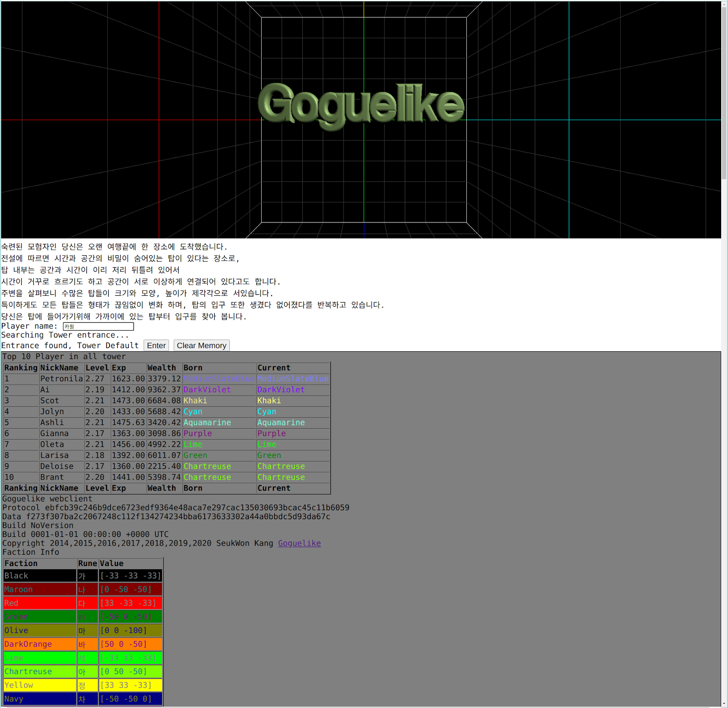Click the Enter button to enter tower
The width and height of the screenshot is (728, 708).
(156, 345)
